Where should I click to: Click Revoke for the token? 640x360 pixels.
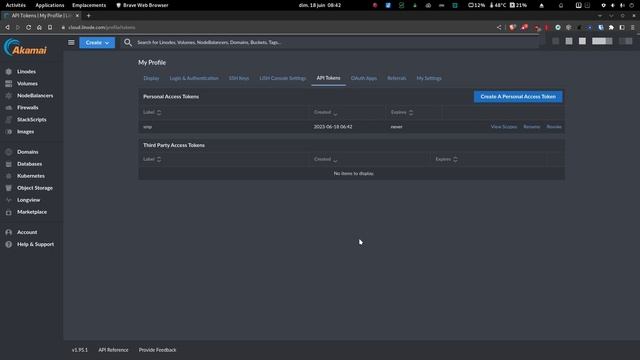coord(554,127)
